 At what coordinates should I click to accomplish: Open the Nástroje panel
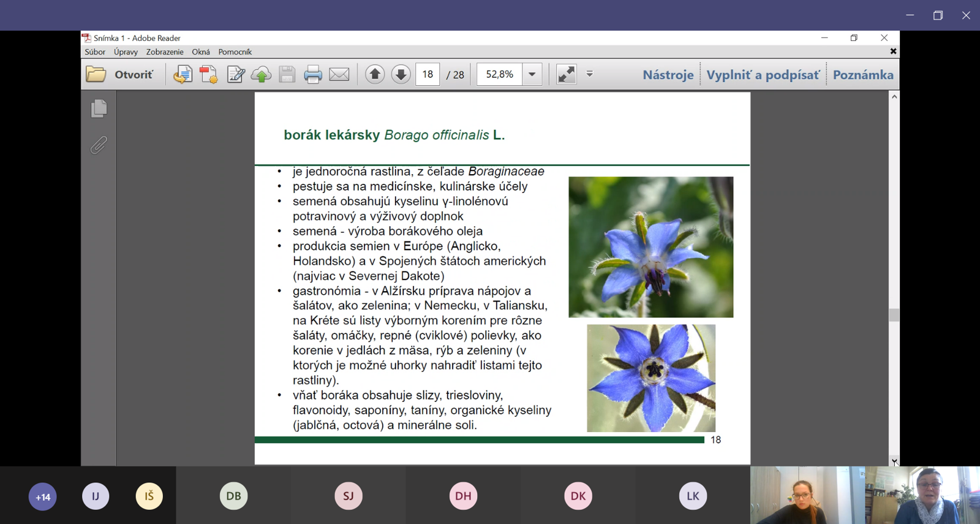click(x=668, y=75)
